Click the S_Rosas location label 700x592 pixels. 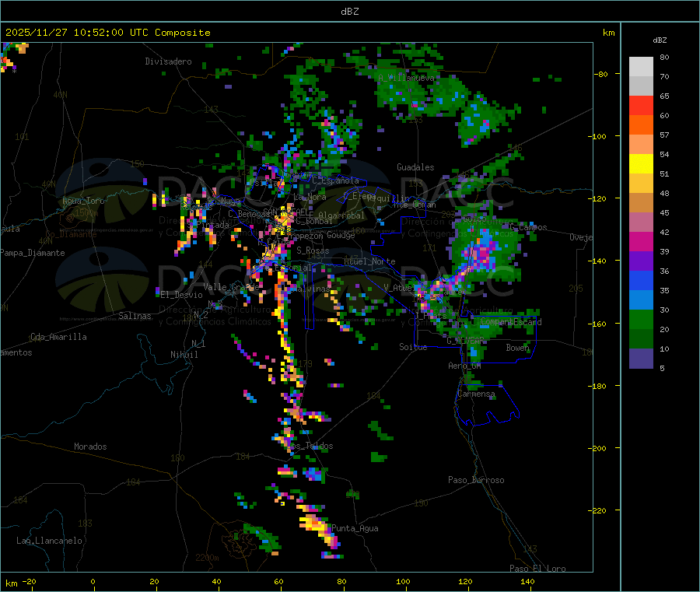pyautogui.click(x=313, y=250)
